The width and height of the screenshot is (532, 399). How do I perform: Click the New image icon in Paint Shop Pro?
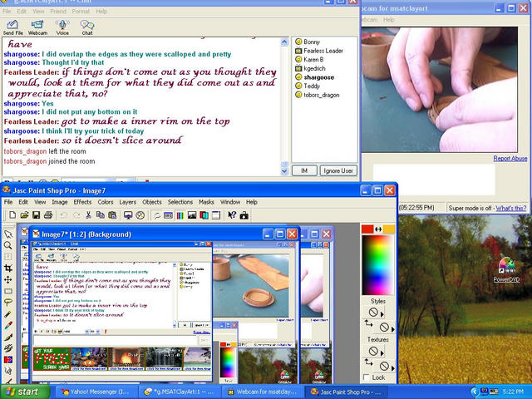12,215
